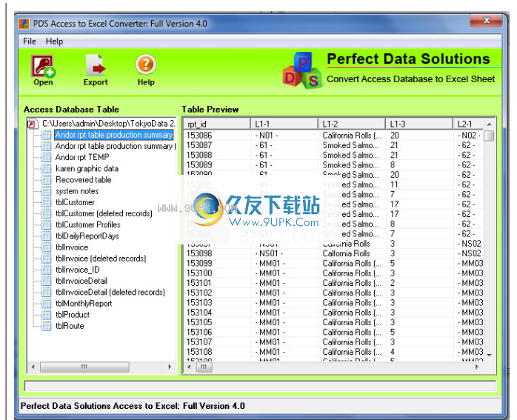Select tblInvoice table
This screenshot has width=517, height=420.
tap(72, 247)
